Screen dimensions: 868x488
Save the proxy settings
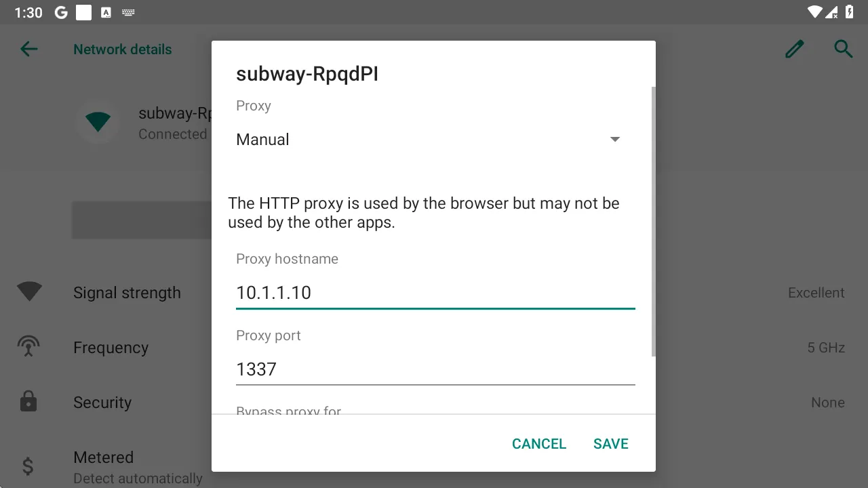click(x=611, y=443)
